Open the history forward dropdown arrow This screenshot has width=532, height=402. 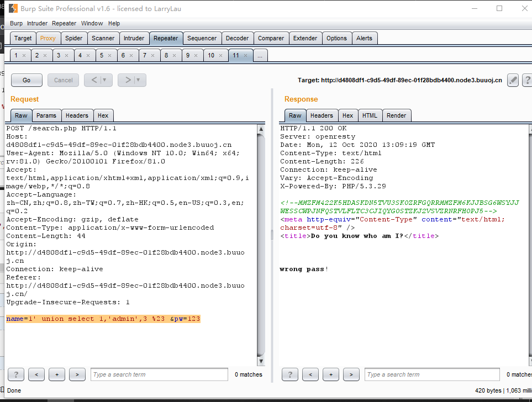point(138,80)
